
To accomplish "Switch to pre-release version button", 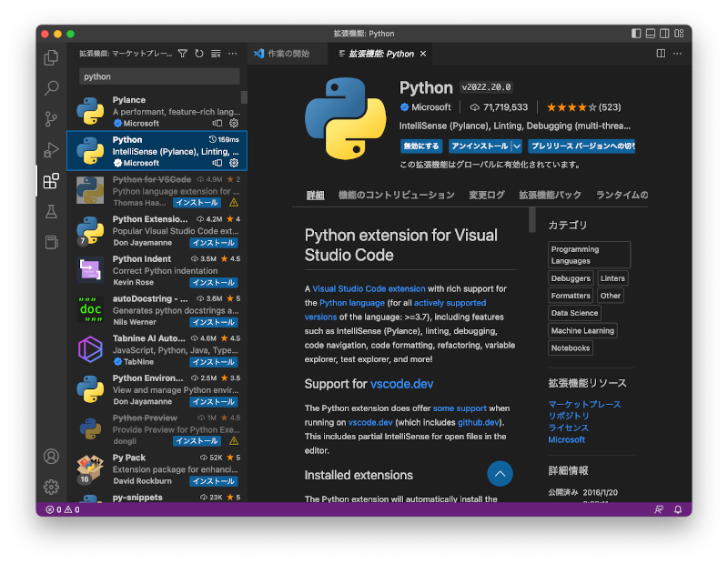I will pyautogui.click(x=581, y=146).
